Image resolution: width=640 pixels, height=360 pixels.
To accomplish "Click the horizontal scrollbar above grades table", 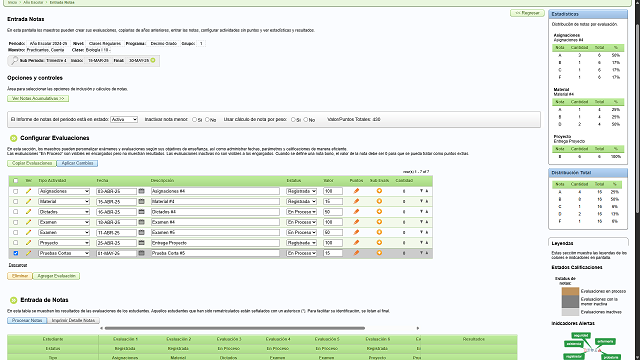I will tap(235, 328).
